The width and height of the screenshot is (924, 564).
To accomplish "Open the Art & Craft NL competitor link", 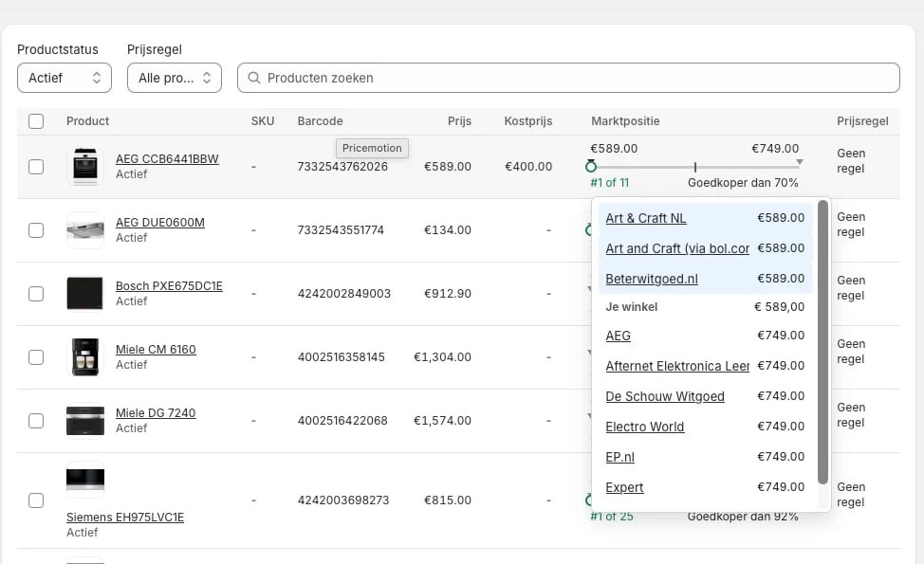I will pos(646,218).
